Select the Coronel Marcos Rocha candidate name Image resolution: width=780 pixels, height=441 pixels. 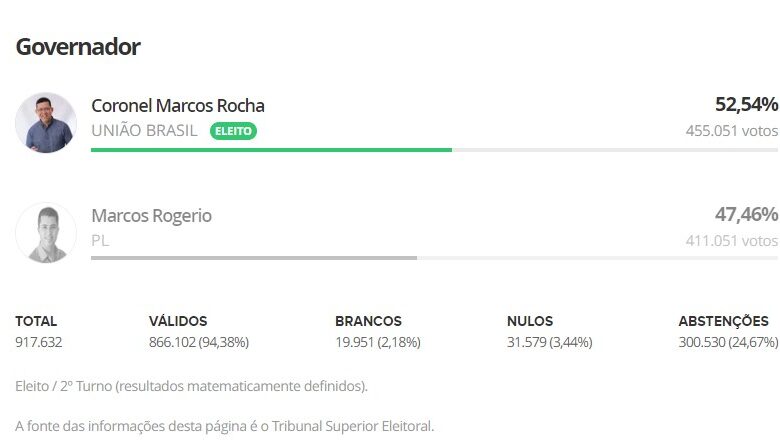[x=178, y=105]
